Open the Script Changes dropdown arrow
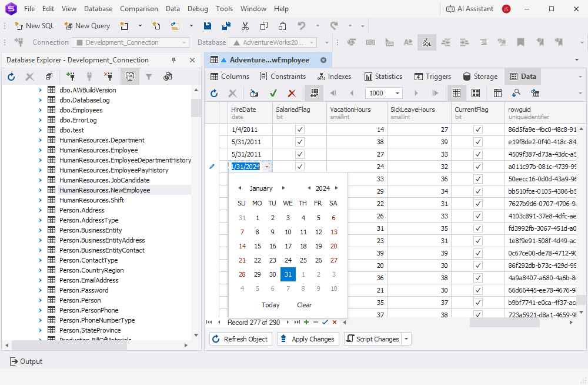588x385 pixels. point(406,339)
